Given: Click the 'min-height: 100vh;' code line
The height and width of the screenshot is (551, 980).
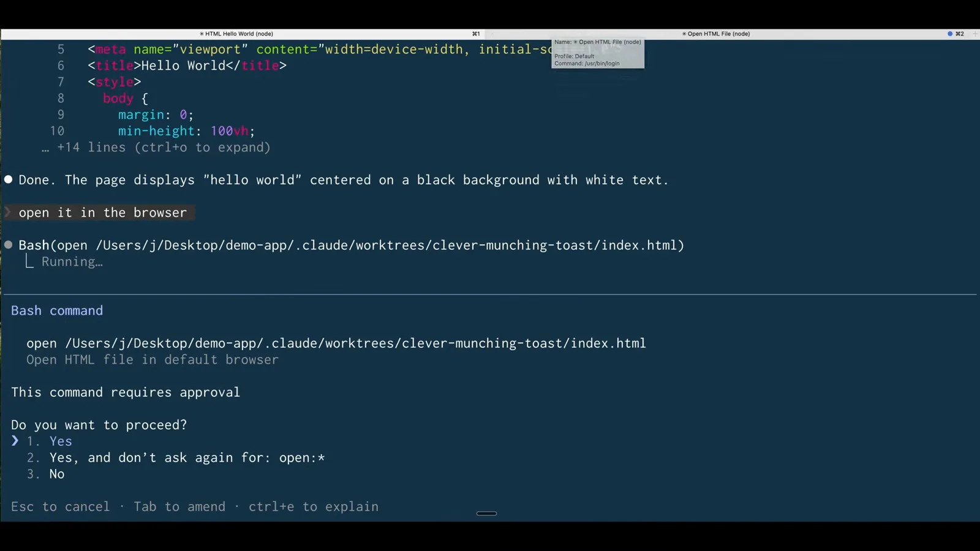Looking at the screenshot, I should pyautogui.click(x=187, y=131).
